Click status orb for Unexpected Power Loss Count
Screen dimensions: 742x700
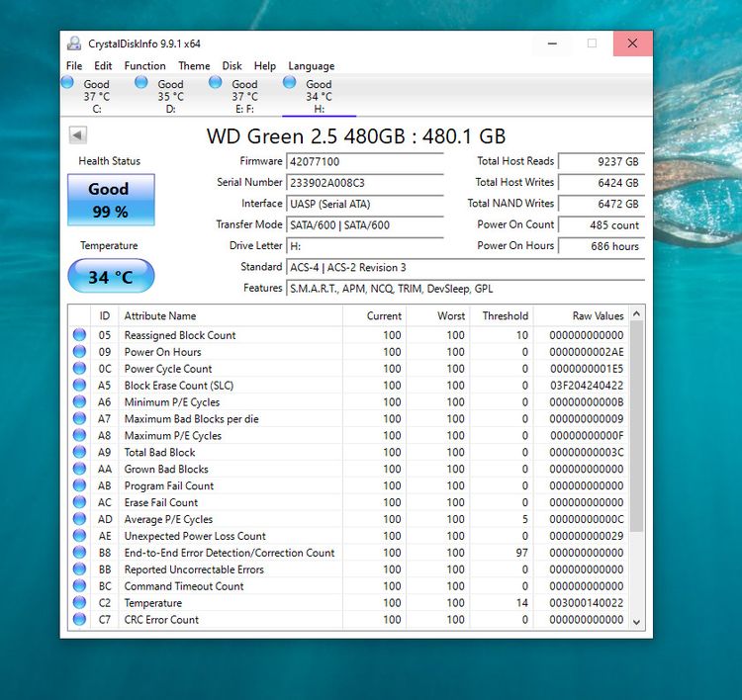click(x=79, y=536)
